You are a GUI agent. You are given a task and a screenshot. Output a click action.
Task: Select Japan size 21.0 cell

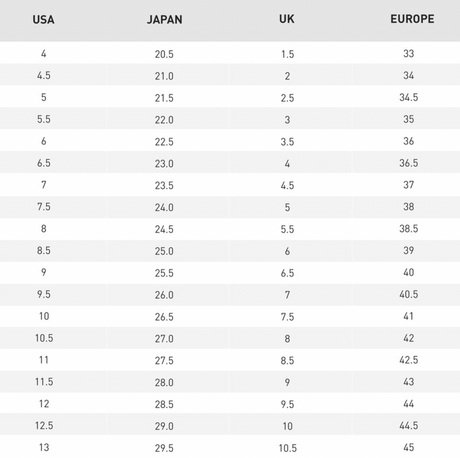pos(164,76)
